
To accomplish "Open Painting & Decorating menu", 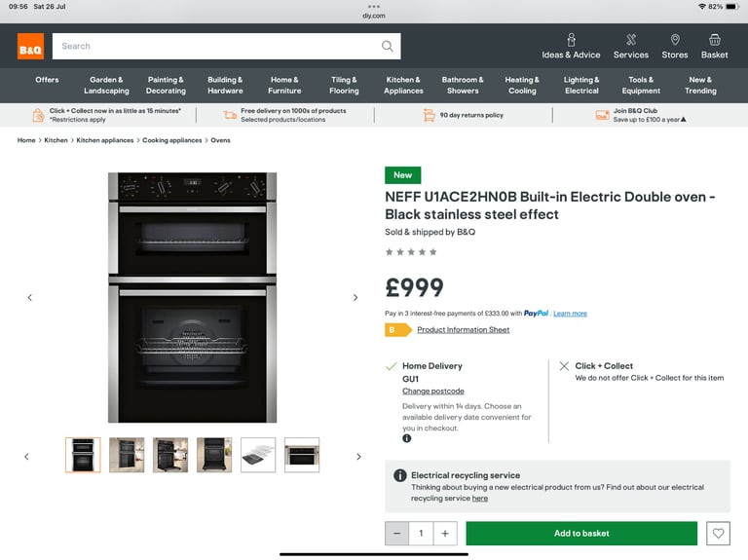I will [166, 85].
